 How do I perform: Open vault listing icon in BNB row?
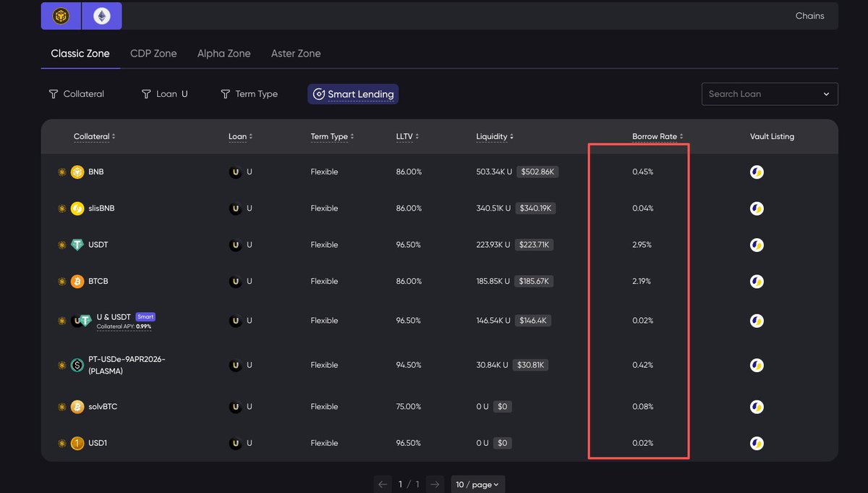pos(757,172)
